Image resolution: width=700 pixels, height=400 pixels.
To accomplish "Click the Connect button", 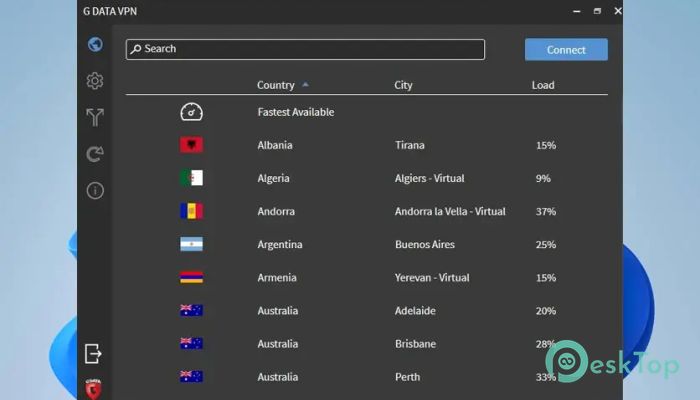I will pos(566,50).
